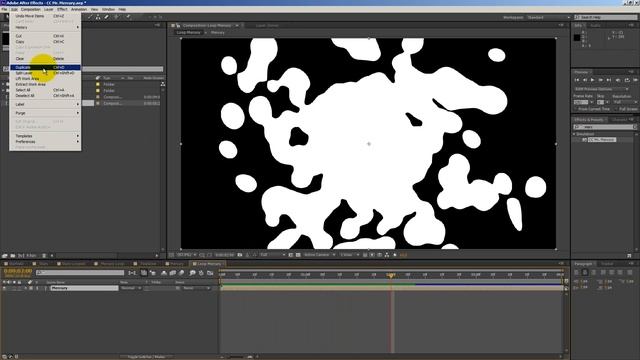
Task: Open the Composition Mini-Flowchart icon in the timeline
Action: point(132,273)
